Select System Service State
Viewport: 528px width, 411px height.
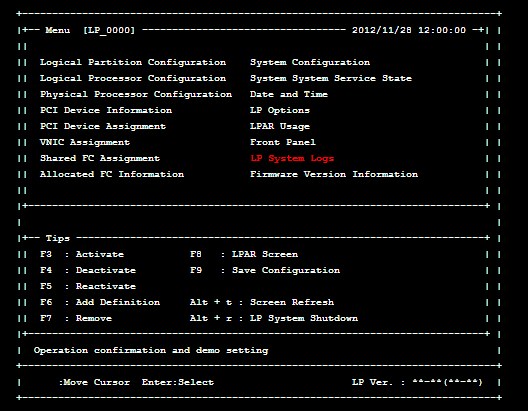click(x=331, y=78)
